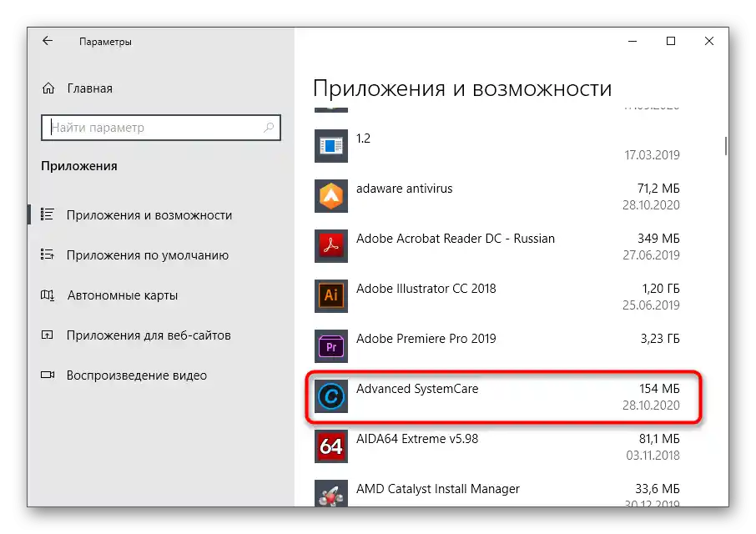Minimize the Параметры window

tap(633, 42)
